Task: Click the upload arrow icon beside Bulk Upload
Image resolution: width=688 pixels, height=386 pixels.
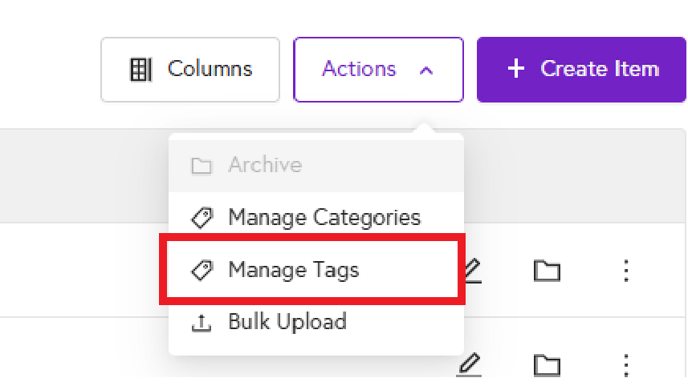Action: point(201,323)
